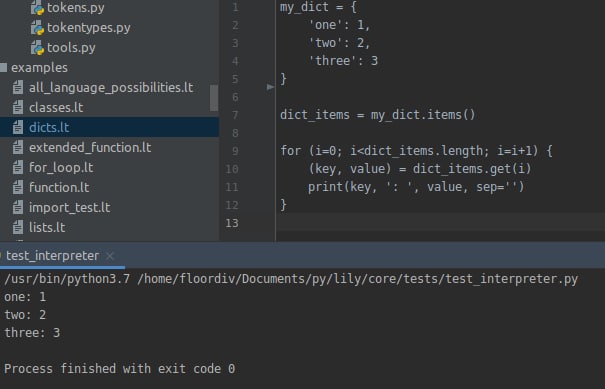Viewport: 605px width, 389px height.
Task: Click the fold marker at line 5
Action: coord(270,87)
